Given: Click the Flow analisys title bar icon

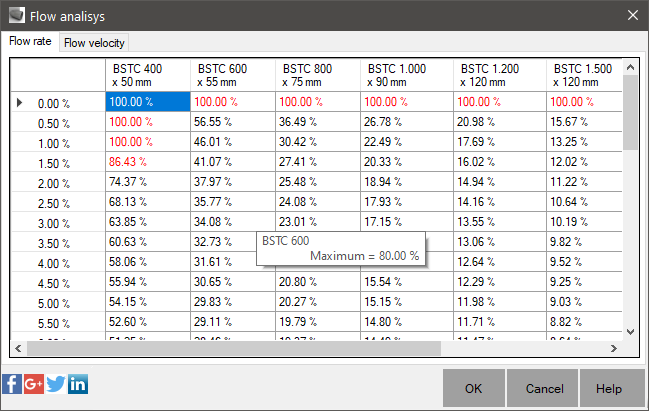Looking at the screenshot, I should 17,16.
